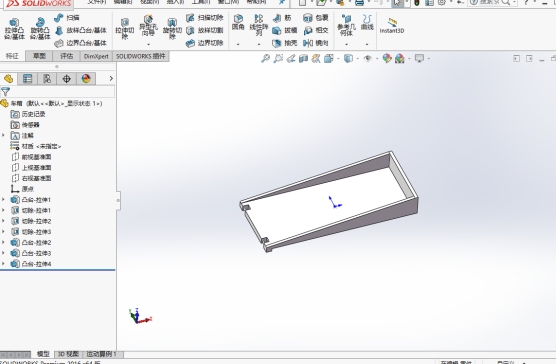Click the Extruded Cut (拉伸切除) tool
556x364 pixels.
(124, 29)
